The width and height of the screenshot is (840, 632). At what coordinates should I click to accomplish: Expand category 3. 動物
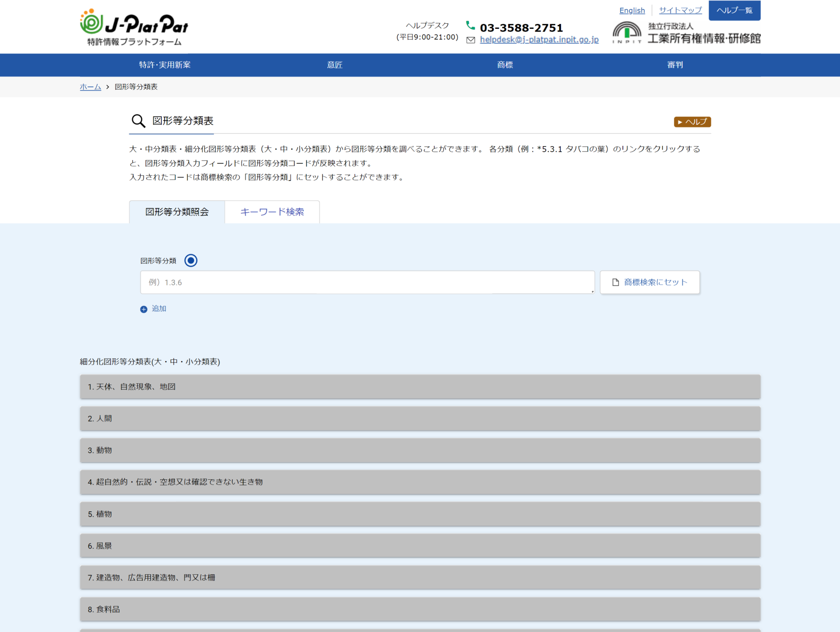(x=420, y=450)
